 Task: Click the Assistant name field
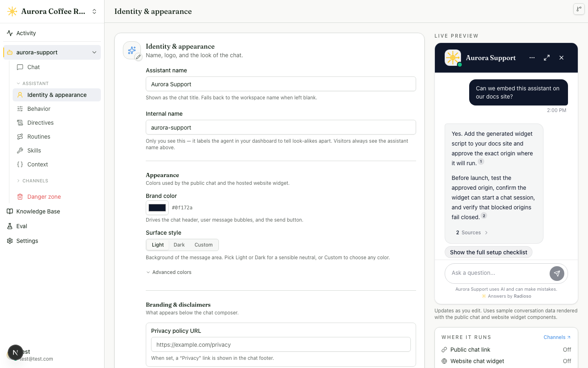[x=281, y=84]
